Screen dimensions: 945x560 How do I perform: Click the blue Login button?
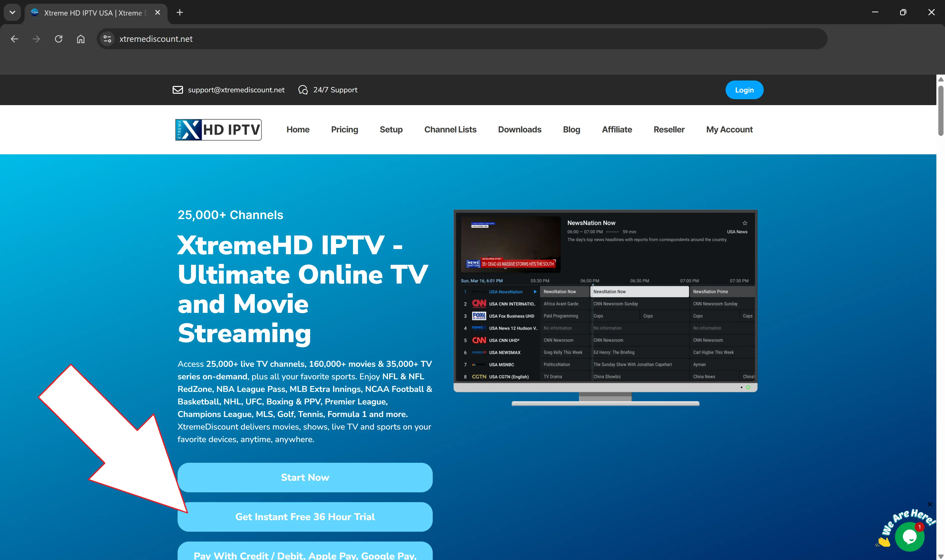tap(744, 90)
